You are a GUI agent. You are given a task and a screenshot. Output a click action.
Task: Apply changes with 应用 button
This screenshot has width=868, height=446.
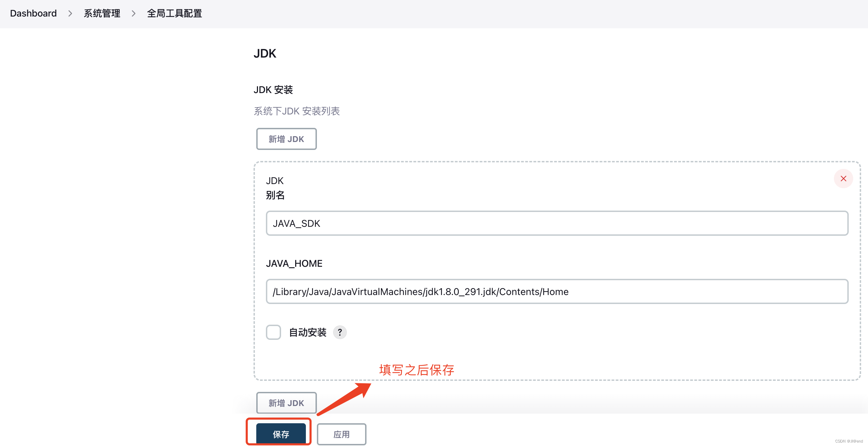point(341,434)
